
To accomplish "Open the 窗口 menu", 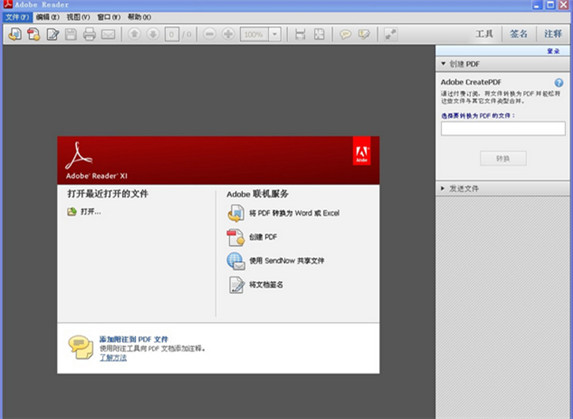I will (x=109, y=17).
